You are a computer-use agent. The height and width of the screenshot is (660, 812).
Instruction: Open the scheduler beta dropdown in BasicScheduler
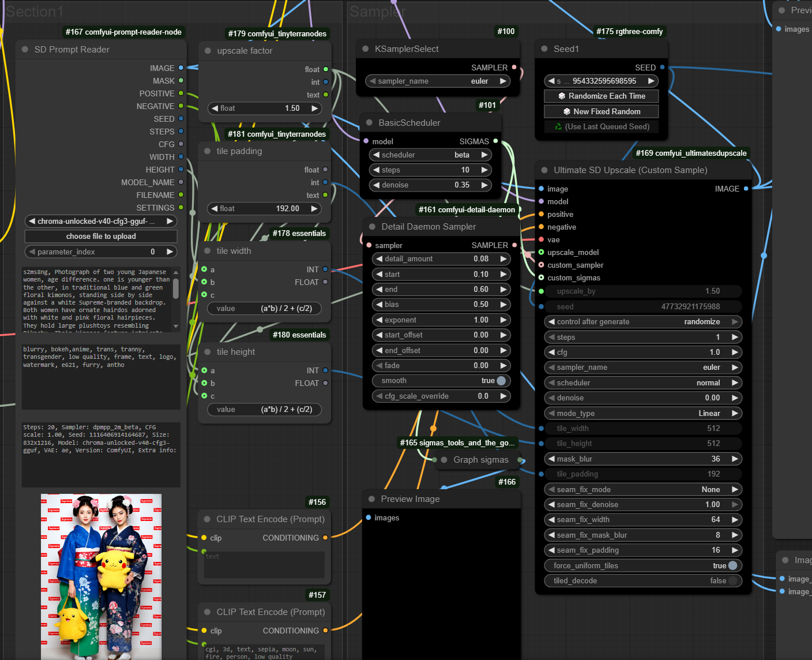coord(430,155)
